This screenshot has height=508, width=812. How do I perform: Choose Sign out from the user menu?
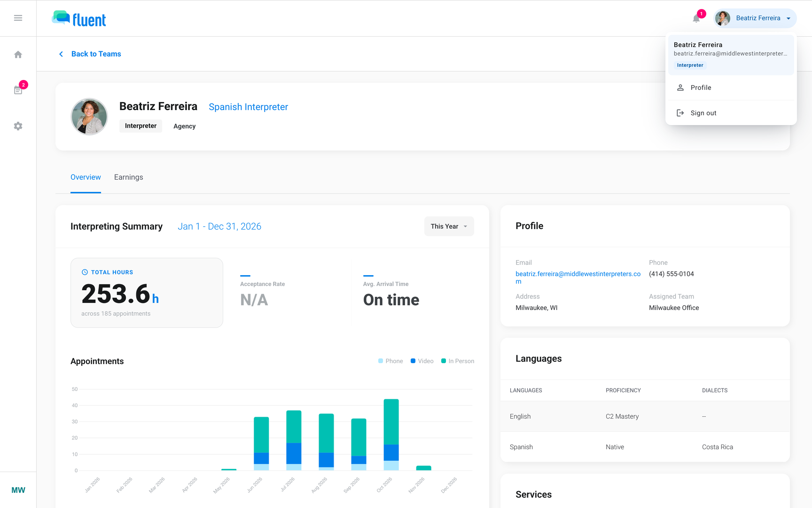[x=731, y=113]
